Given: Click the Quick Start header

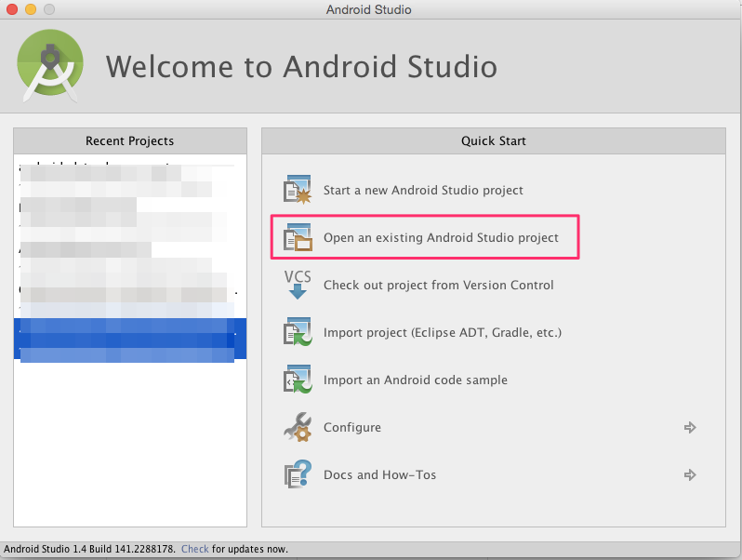Looking at the screenshot, I should [494, 141].
